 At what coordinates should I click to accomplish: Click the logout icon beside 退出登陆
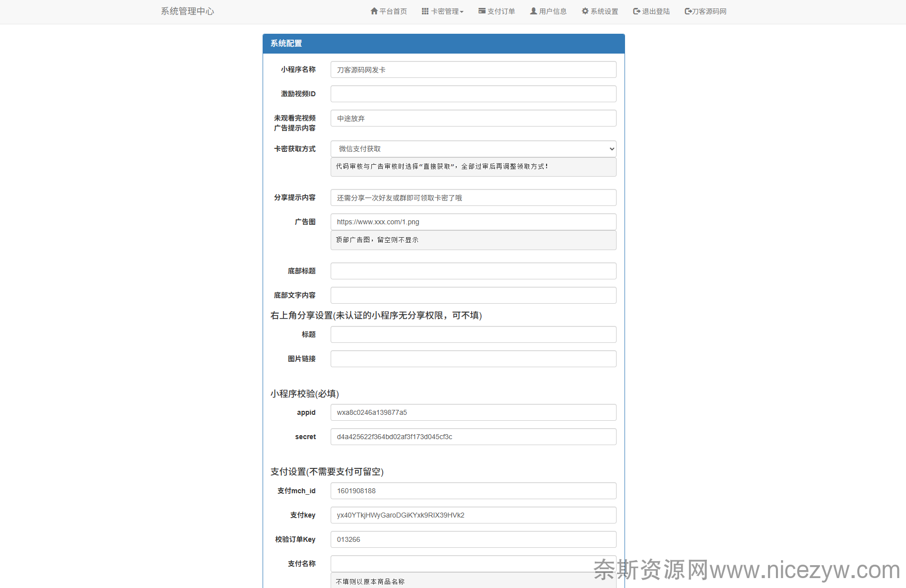[x=637, y=11]
